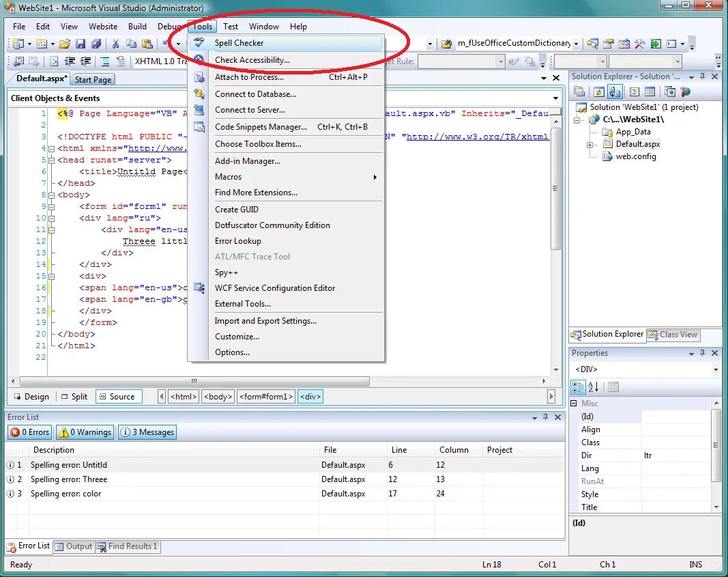Decrease line indent in the formatting toolbar
Image resolution: width=728 pixels, height=577 pixels.
tap(70, 61)
